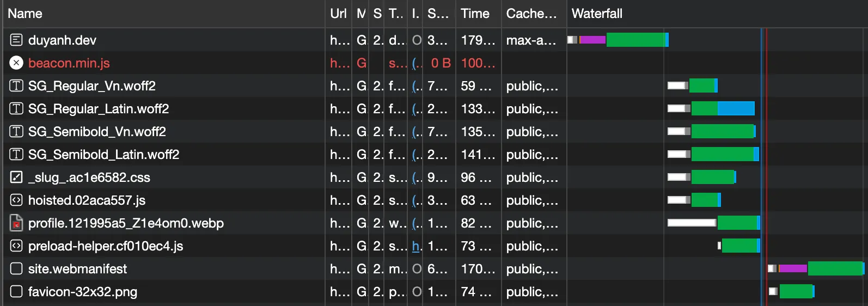
Task: Click the purple waterfall segment for site.webmanifest
Action: [793, 268]
